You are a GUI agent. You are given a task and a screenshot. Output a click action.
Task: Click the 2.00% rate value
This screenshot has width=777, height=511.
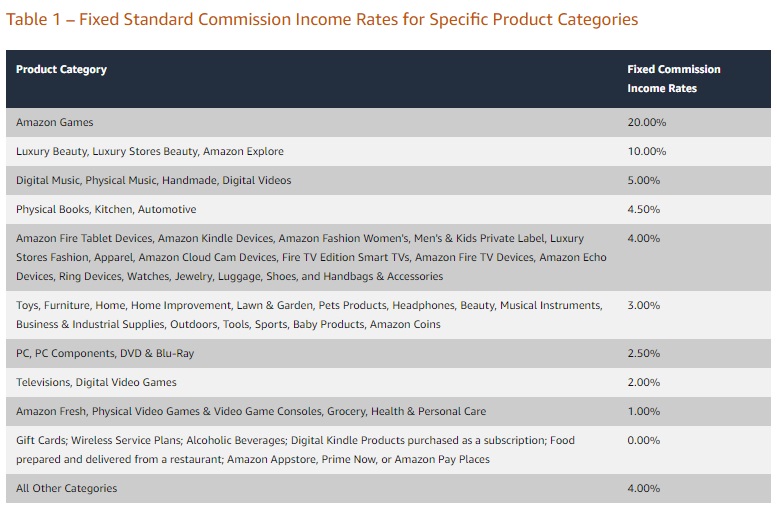click(644, 382)
